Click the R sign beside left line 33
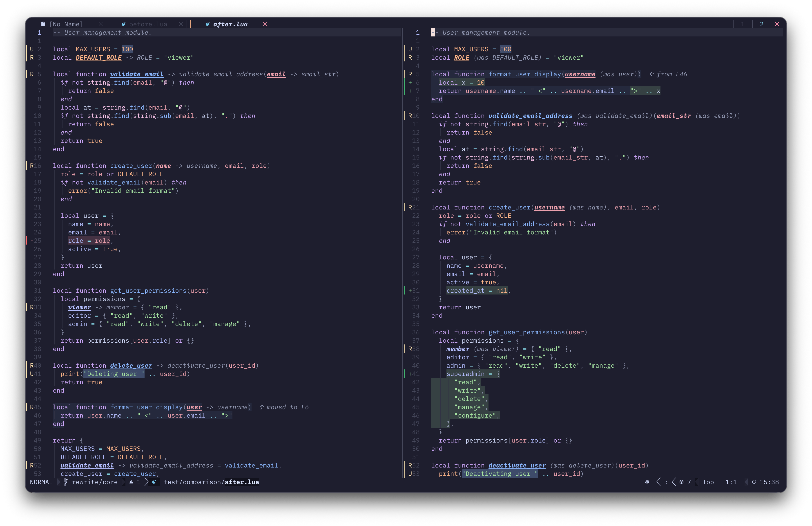Screen dimensions: 812x526 coord(32,307)
